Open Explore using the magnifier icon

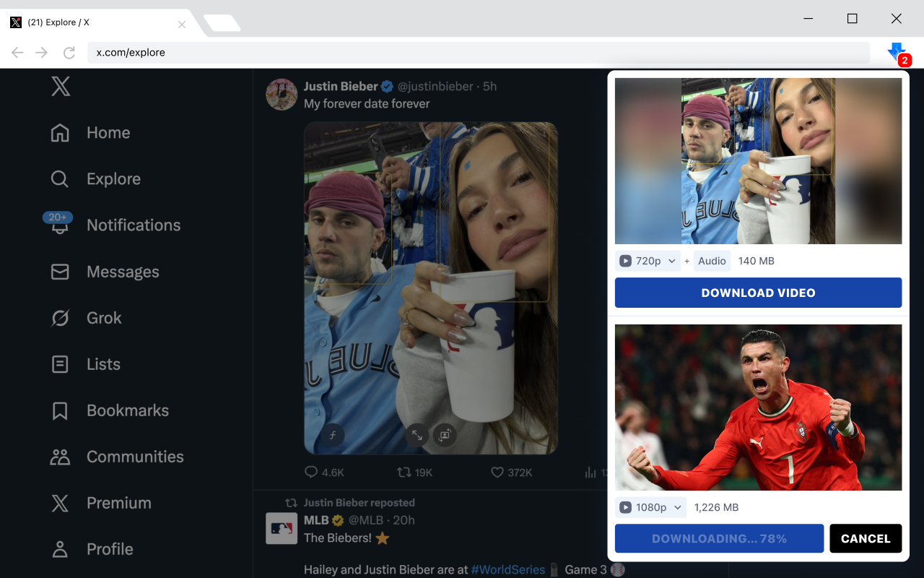60,179
